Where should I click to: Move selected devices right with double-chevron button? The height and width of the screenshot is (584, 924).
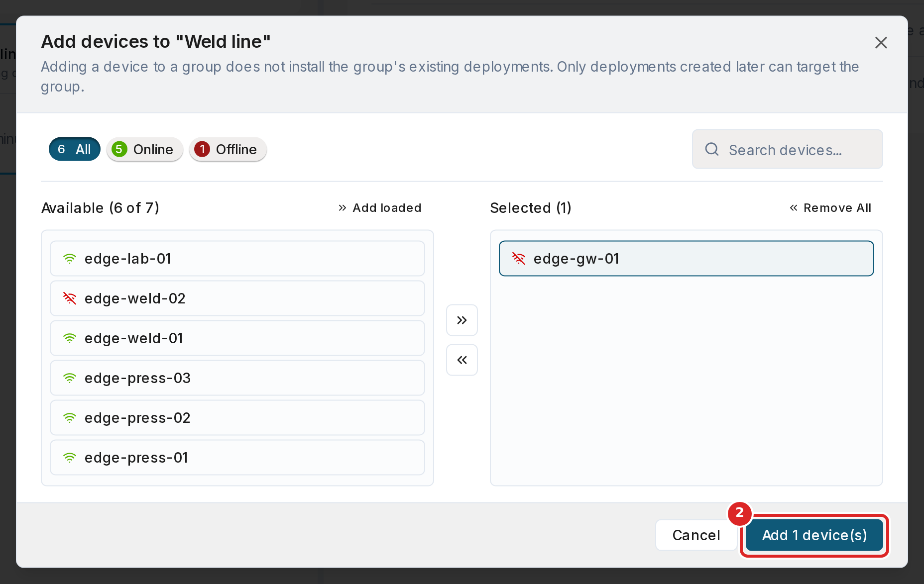click(462, 320)
